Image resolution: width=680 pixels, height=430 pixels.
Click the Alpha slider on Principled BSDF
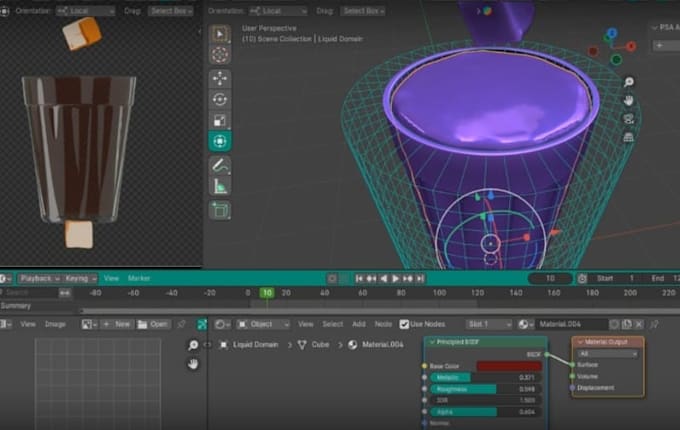coord(486,412)
